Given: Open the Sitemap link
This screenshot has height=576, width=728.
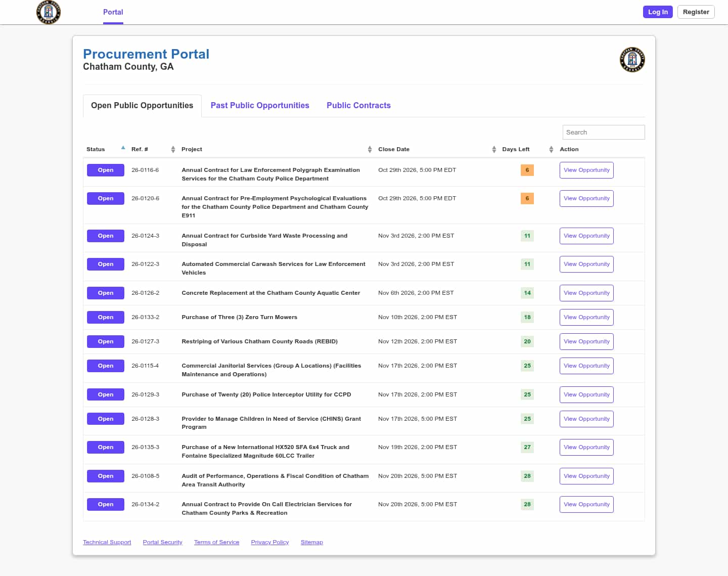Looking at the screenshot, I should click(312, 542).
